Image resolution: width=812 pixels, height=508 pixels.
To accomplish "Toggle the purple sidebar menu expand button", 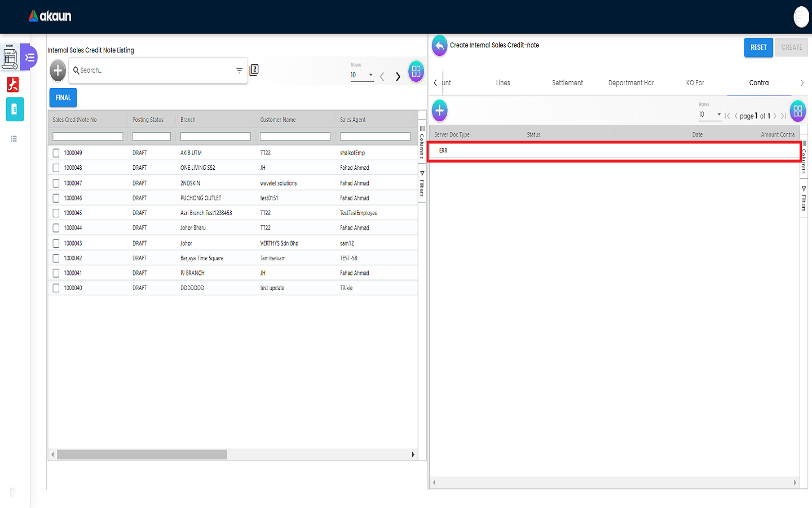I will (29, 58).
